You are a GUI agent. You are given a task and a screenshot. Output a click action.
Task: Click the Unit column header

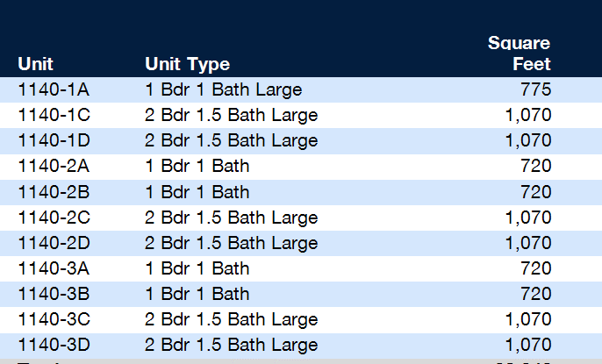pyautogui.click(x=35, y=64)
